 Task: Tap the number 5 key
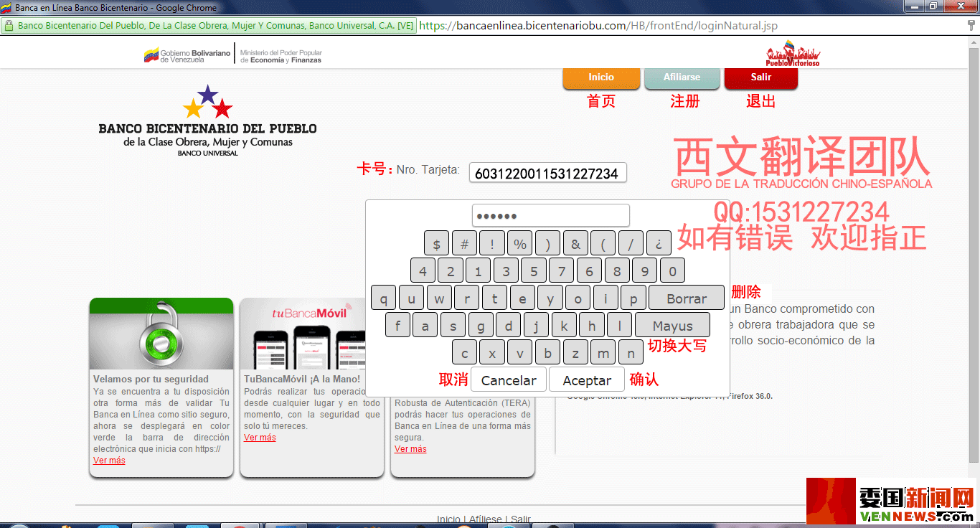tap(534, 270)
